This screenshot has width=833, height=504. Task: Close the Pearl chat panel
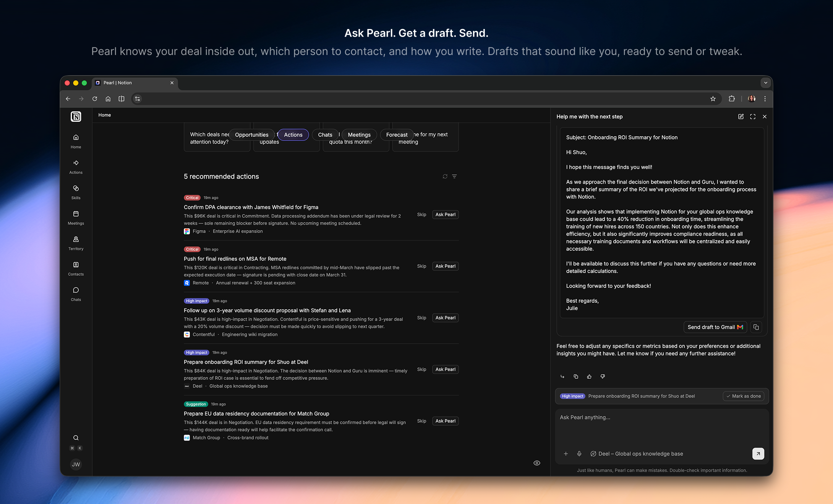(765, 116)
